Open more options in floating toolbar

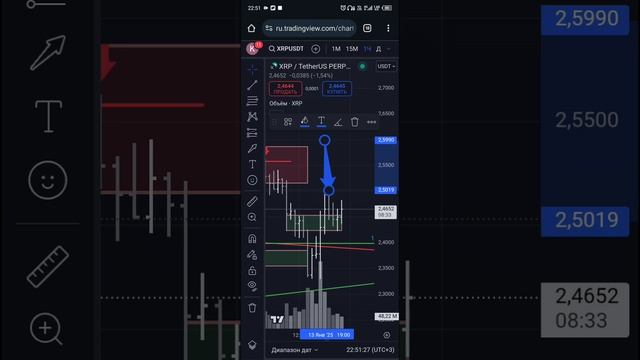coord(371,122)
